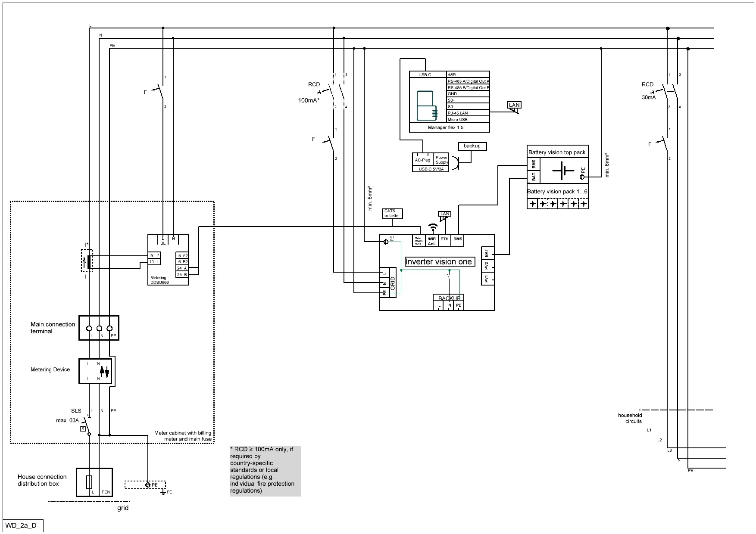Click the earth ground symbol near grid
The image size is (756, 534).
(x=163, y=492)
